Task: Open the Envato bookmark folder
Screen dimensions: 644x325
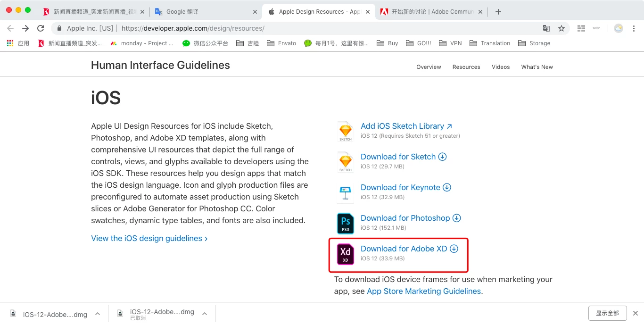Action: tap(281, 43)
